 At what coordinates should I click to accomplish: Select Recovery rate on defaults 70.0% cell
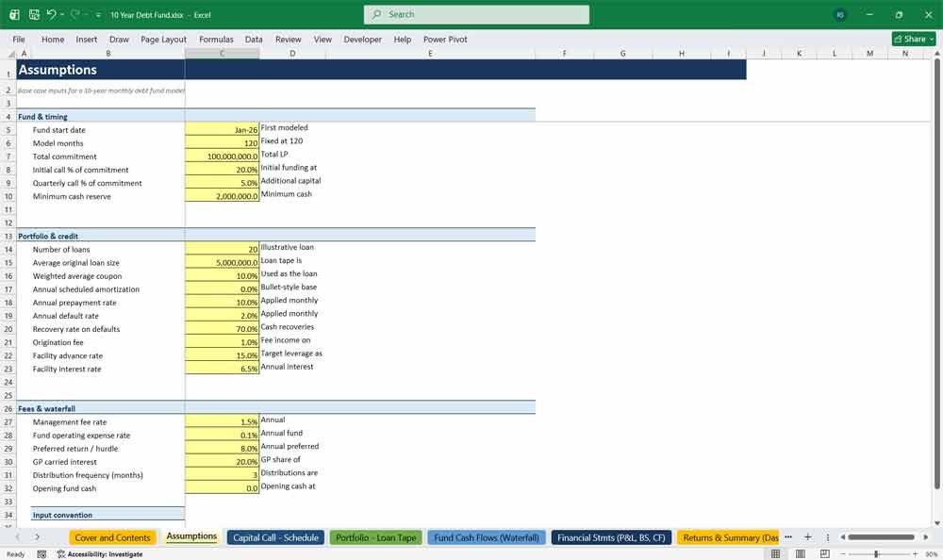222,328
